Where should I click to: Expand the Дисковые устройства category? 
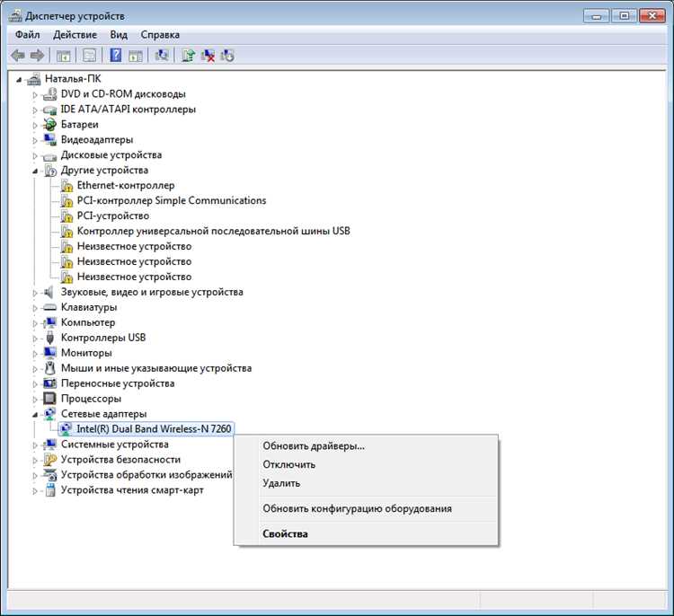pos(35,155)
